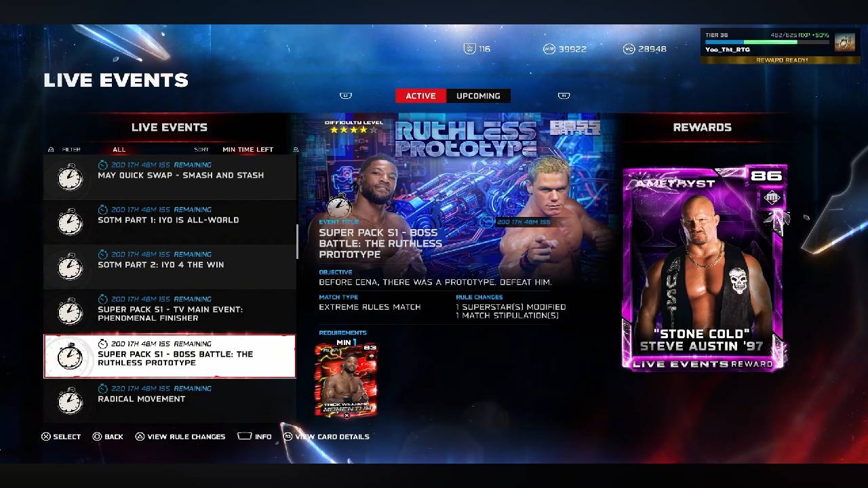Click the R1 shoulder button icon
The image size is (868, 488).
pos(564,96)
